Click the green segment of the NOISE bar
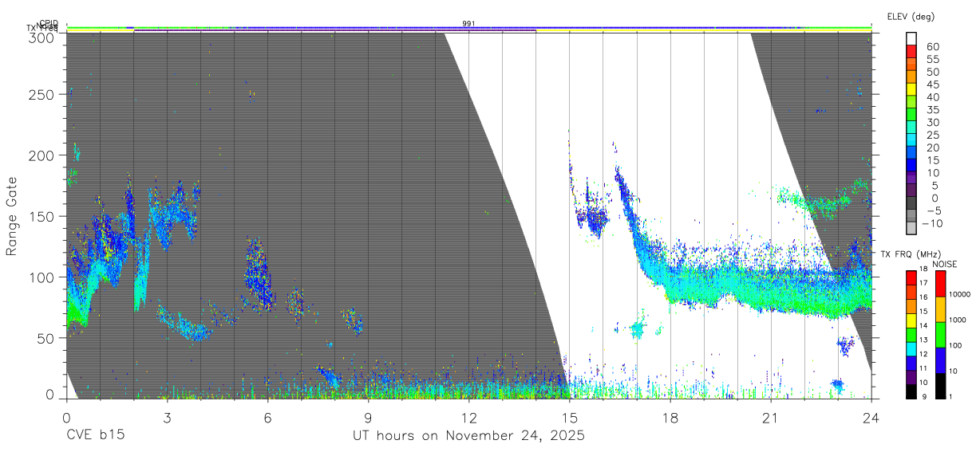980x452 pixels. (x=939, y=335)
